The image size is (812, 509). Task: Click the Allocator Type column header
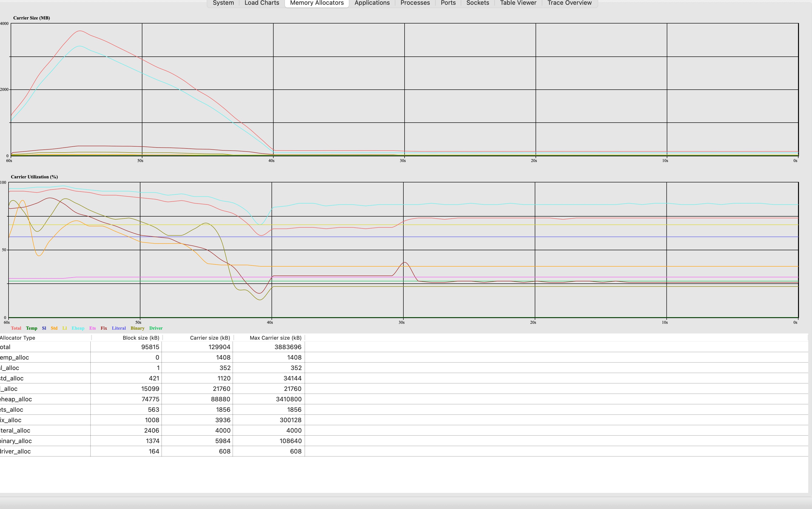point(18,338)
